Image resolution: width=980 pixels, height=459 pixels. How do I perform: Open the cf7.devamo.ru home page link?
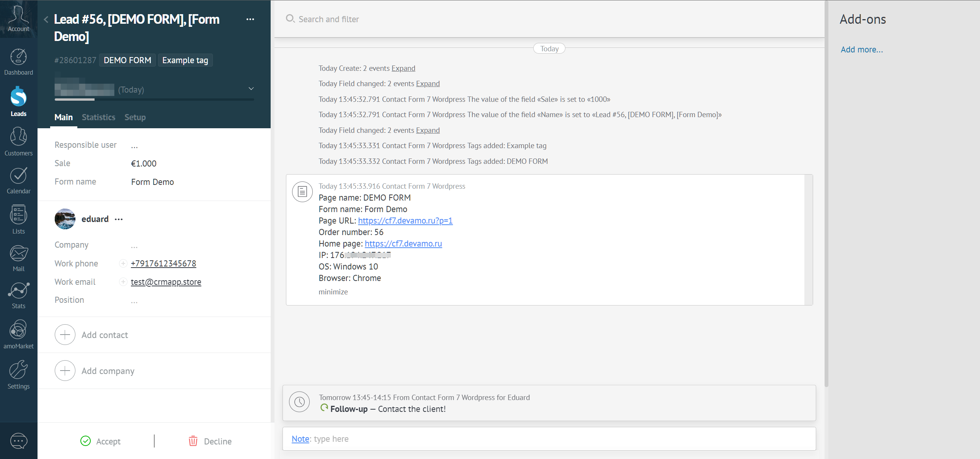tap(403, 243)
